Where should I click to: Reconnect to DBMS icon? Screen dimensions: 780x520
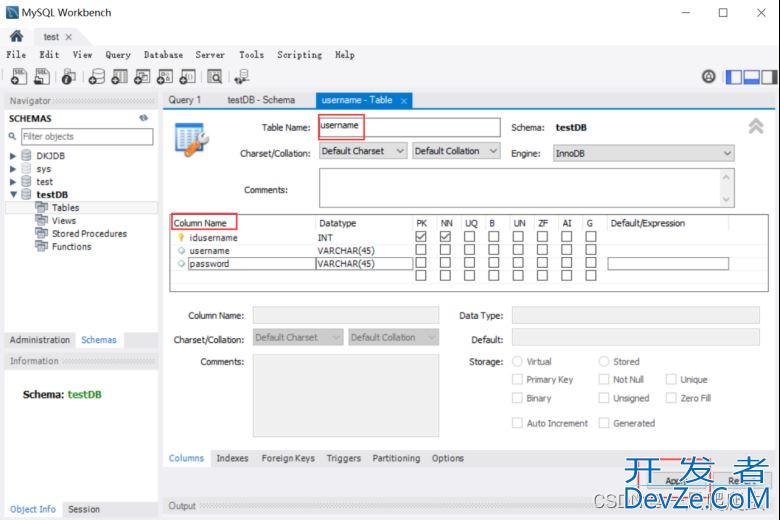click(242, 77)
